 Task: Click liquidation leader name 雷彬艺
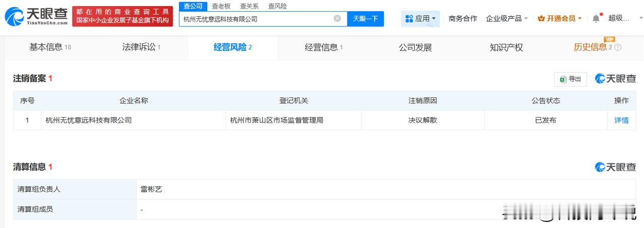(x=151, y=190)
